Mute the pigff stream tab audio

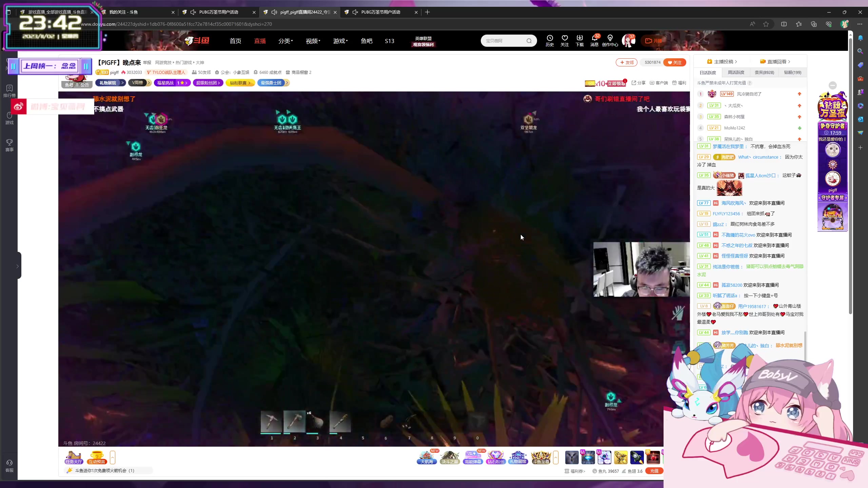(274, 12)
